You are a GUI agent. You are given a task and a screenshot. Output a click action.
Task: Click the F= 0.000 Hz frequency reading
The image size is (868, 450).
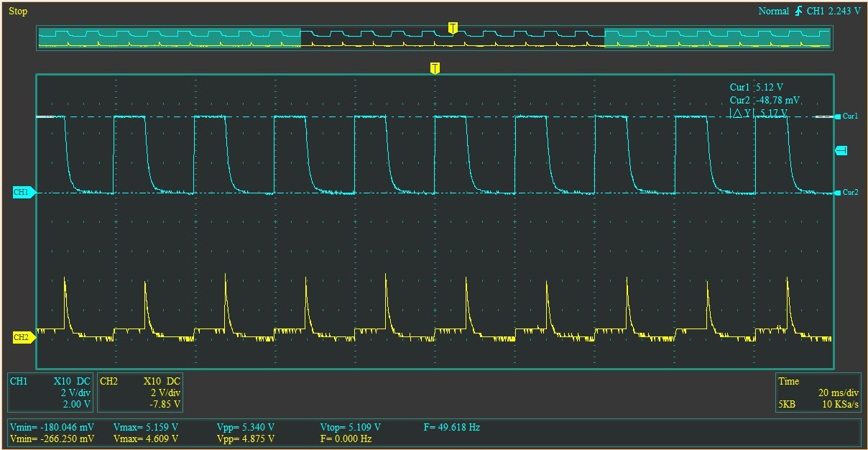[346, 438]
